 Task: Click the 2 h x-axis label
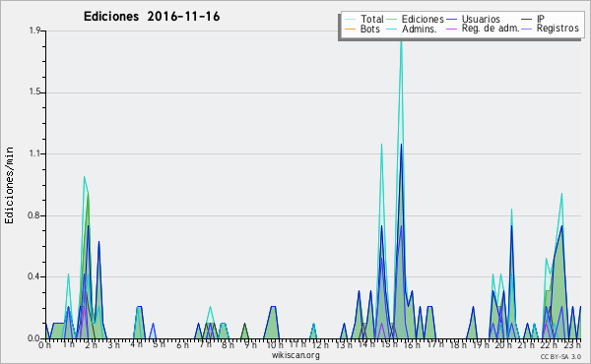pos(91,344)
